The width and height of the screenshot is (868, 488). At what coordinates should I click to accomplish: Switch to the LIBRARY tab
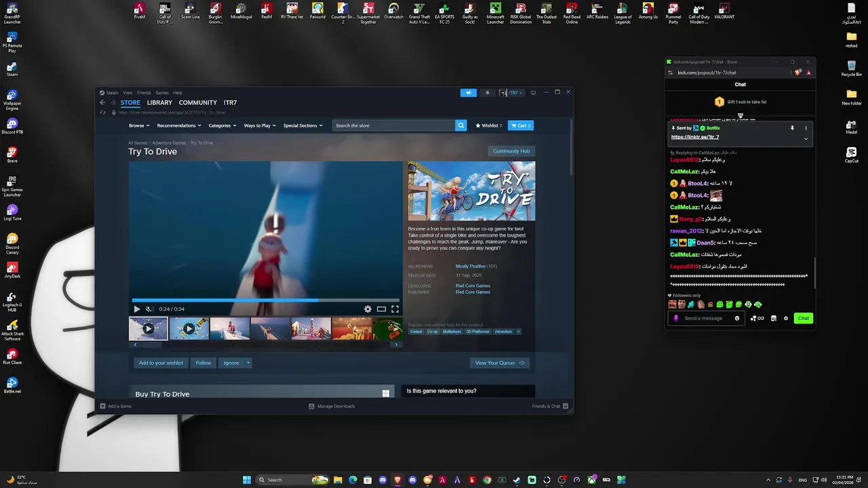(x=159, y=102)
